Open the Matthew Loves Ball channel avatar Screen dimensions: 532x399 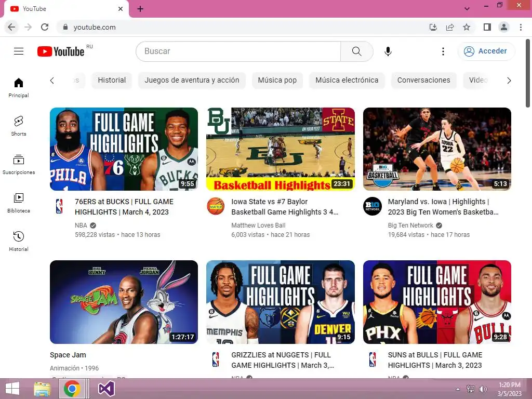[216, 206]
